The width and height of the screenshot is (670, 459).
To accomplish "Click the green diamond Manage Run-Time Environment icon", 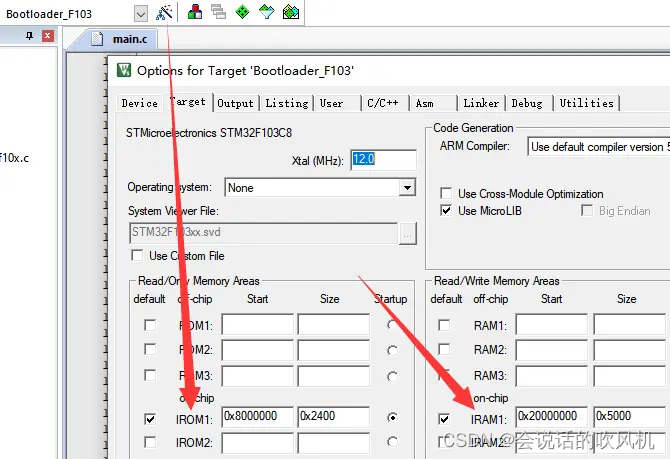I will tap(242, 12).
